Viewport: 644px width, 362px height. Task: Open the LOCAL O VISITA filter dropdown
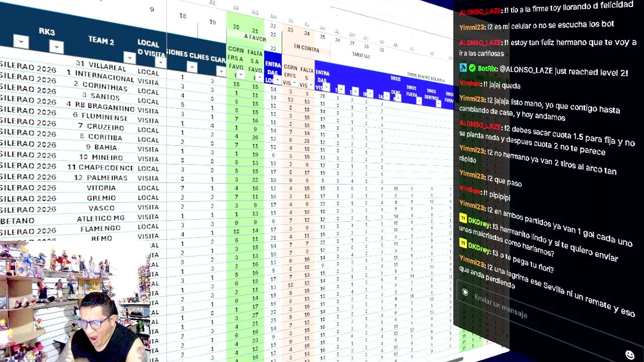[x=160, y=62]
